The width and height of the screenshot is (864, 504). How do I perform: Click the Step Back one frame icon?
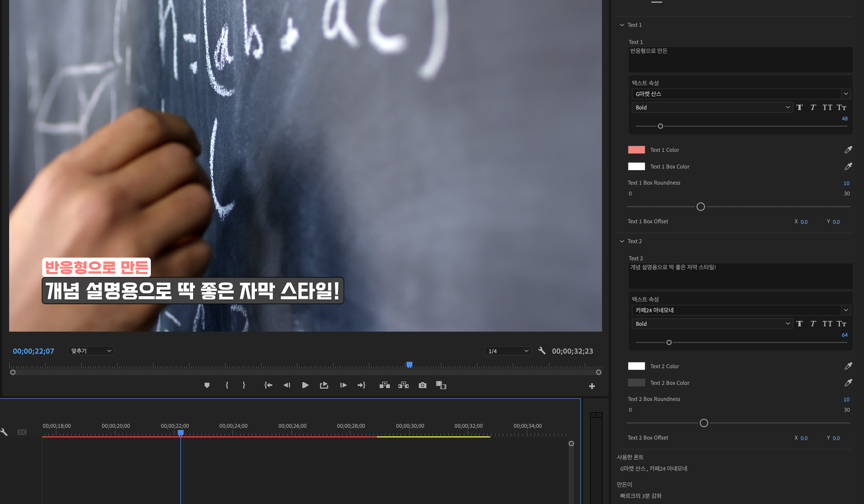[x=287, y=385]
